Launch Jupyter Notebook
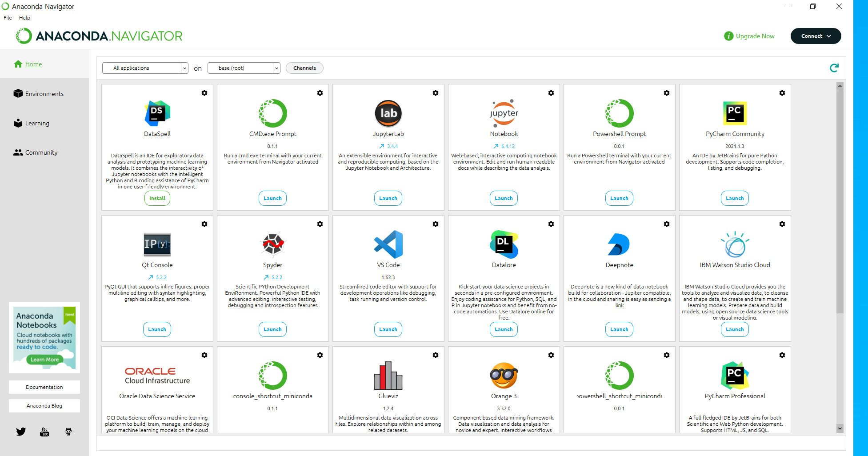The width and height of the screenshot is (868, 456). point(504,198)
